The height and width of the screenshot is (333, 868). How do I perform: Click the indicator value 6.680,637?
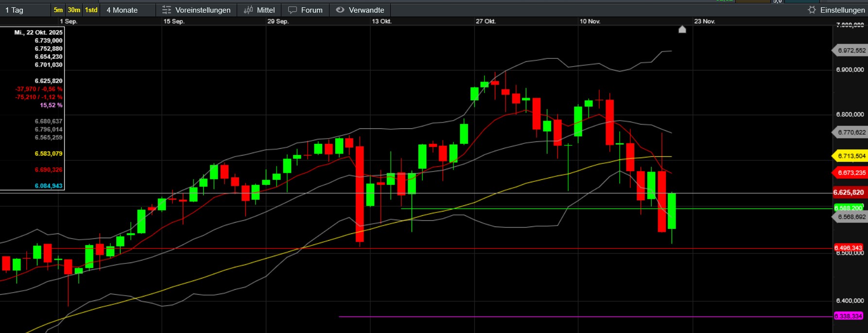(49, 122)
